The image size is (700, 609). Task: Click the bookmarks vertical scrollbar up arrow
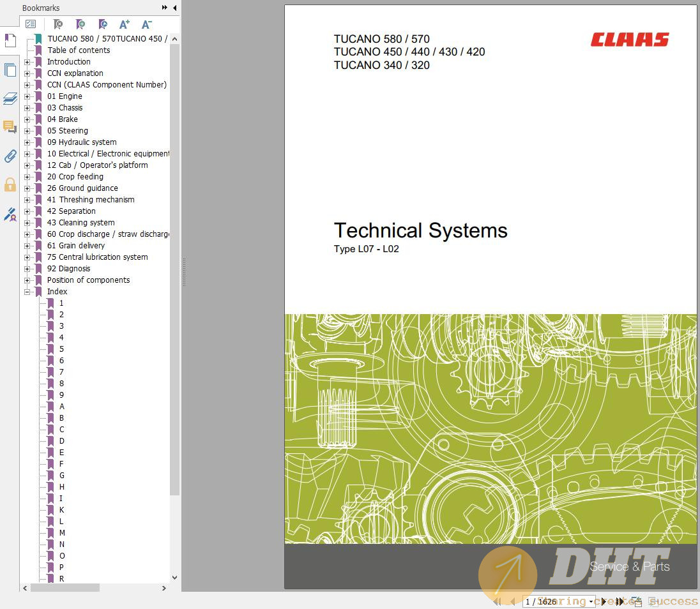coord(174,39)
